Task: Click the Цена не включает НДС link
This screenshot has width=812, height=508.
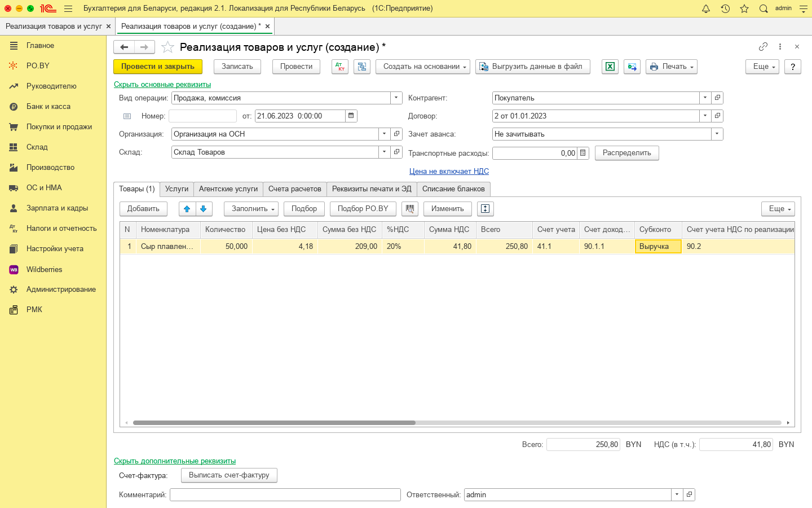Action: point(449,171)
